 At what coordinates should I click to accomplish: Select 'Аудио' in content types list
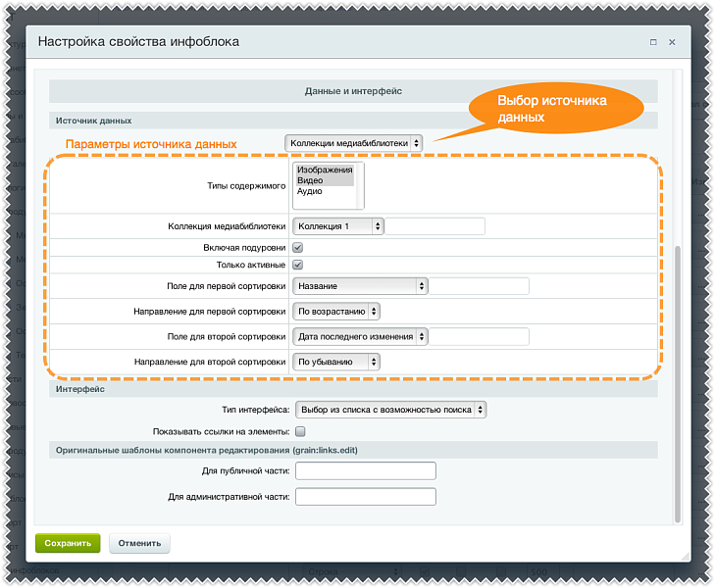tap(311, 191)
